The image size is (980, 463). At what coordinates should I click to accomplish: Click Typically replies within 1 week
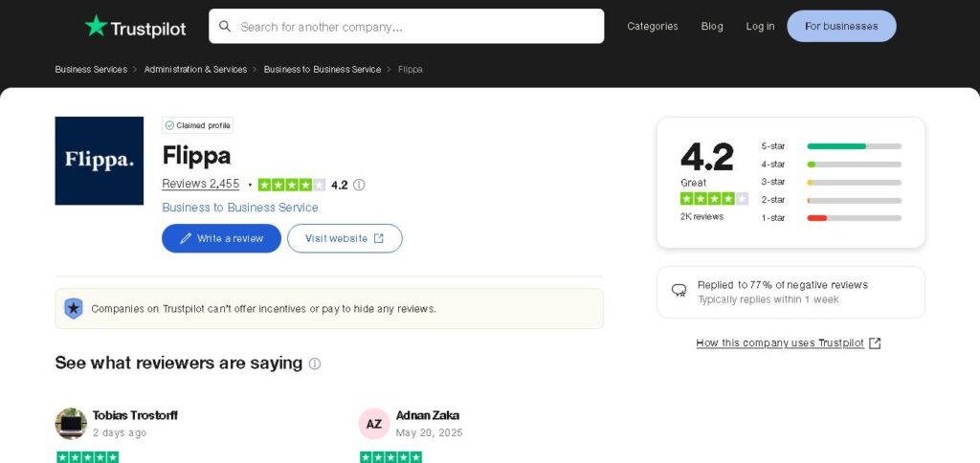768,299
